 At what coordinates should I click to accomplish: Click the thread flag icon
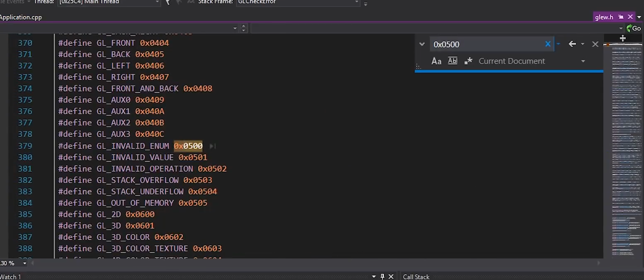[168, 2]
